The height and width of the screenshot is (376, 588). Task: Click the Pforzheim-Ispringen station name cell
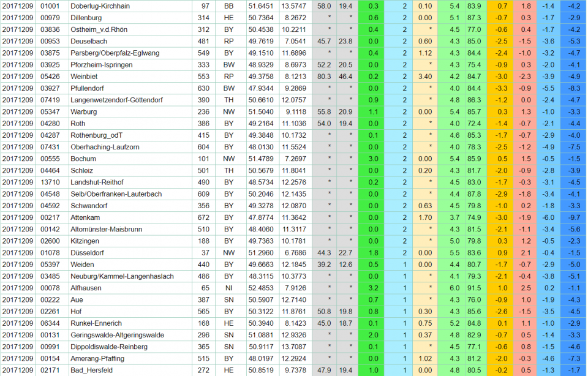101,65
